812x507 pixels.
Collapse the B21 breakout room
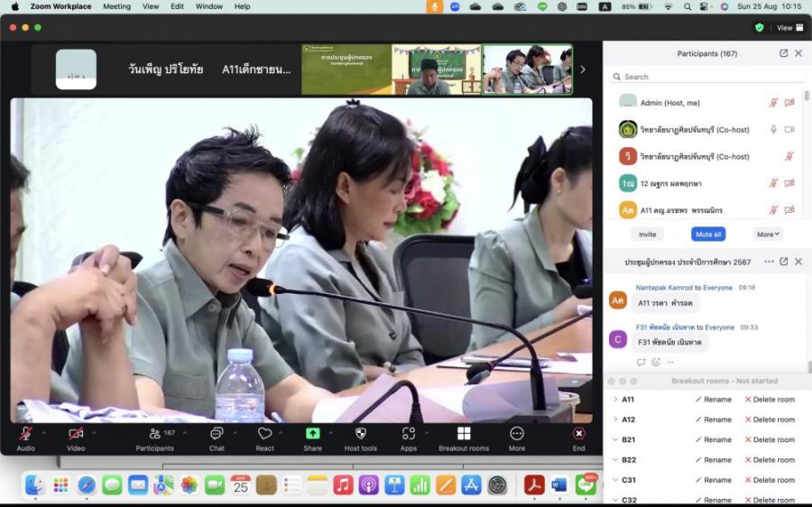(615, 439)
